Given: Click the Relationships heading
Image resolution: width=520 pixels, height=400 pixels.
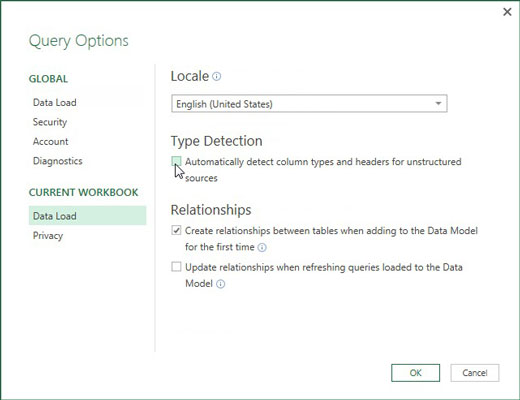Looking at the screenshot, I should [x=211, y=210].
